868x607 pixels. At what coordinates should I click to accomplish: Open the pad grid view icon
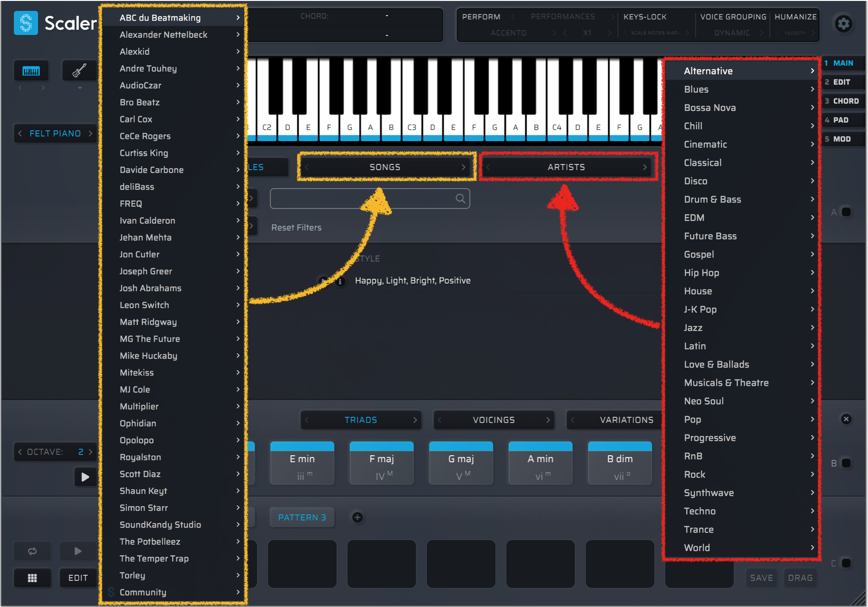pyautogui.click(x=32, y=578)
